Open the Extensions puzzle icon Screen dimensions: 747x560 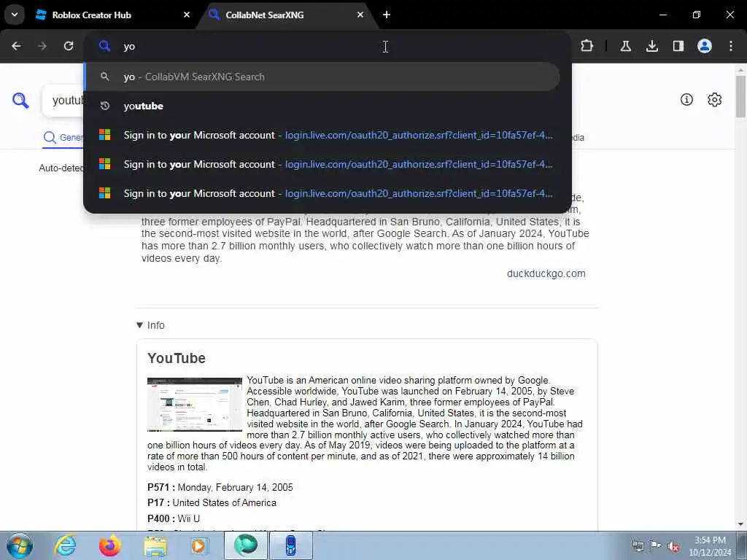pyautogui.click(x=587, y=46)
